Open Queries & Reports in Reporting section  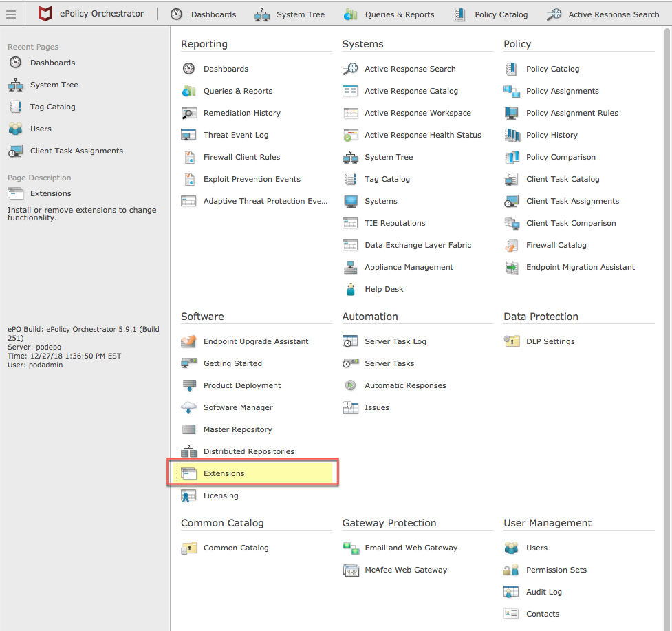click(238, 91)
